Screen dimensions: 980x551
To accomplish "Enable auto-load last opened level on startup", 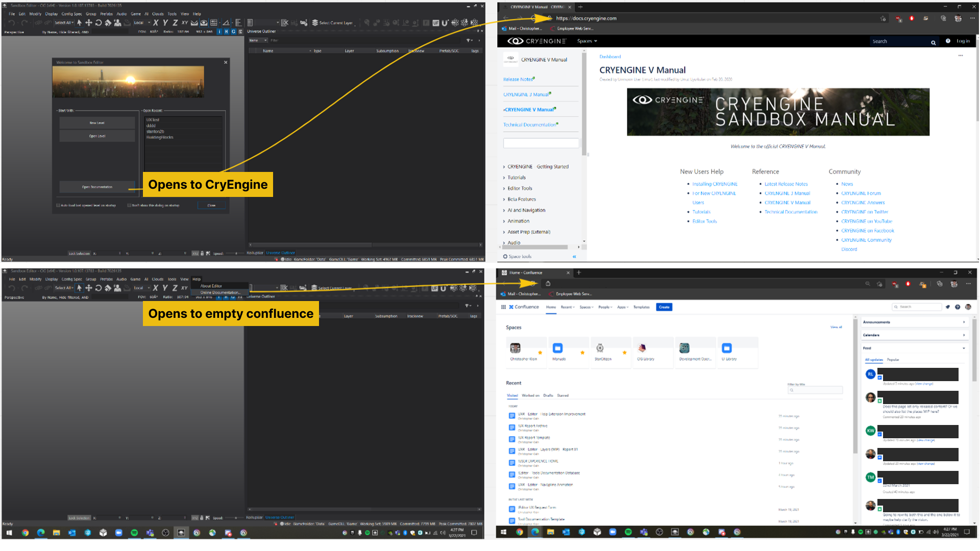I will click(58, 206).
